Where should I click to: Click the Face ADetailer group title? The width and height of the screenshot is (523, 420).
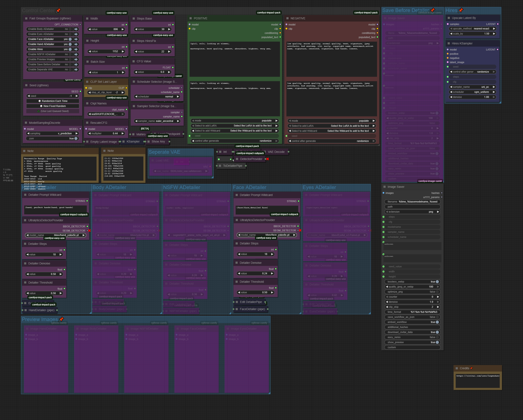pyautogui.click(x=249, y=187)
